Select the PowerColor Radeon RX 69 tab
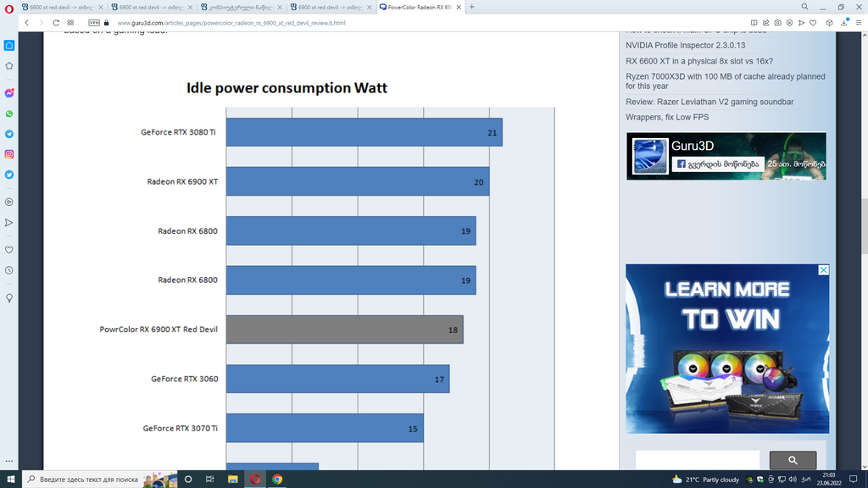 [420, 7]
